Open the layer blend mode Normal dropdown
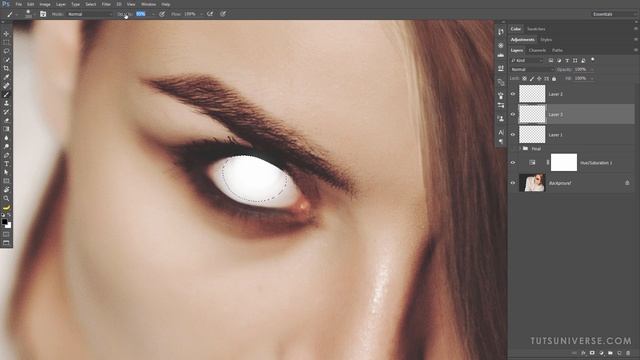The width and height of the screenshot is (640, 360). coord(532,69)
